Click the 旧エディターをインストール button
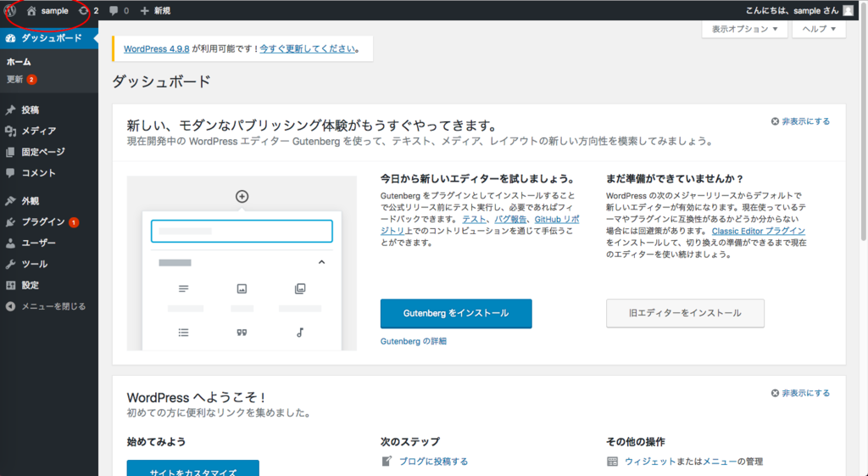The image size is (868, 476). click(x=685, y=314)
